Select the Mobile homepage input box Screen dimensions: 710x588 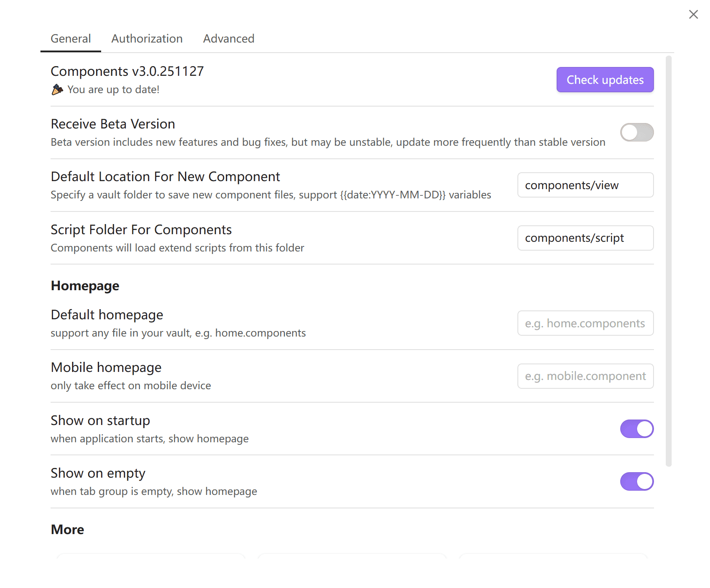[585, 376]
